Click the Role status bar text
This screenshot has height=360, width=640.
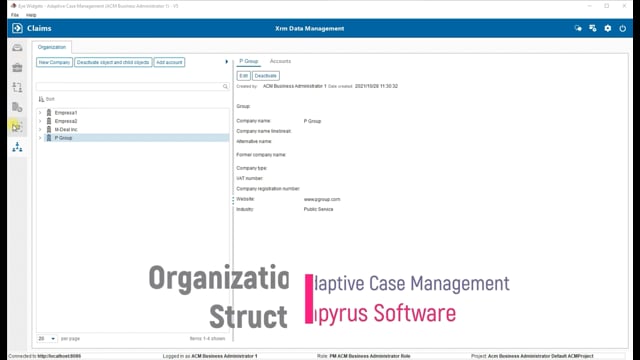(364, 356)
